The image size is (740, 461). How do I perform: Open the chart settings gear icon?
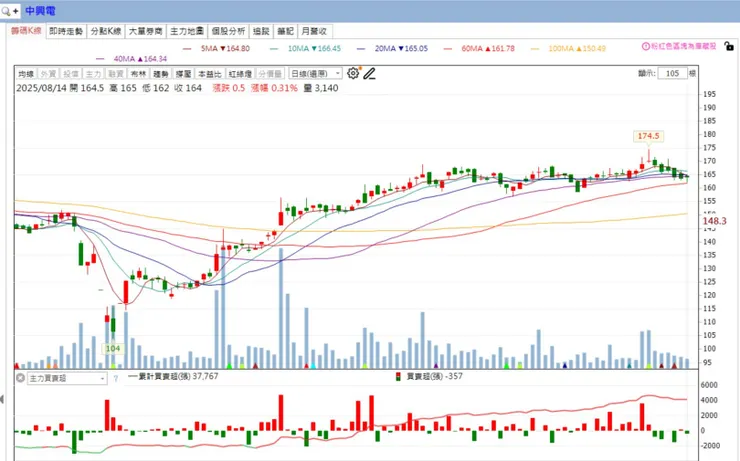[353, 73]
